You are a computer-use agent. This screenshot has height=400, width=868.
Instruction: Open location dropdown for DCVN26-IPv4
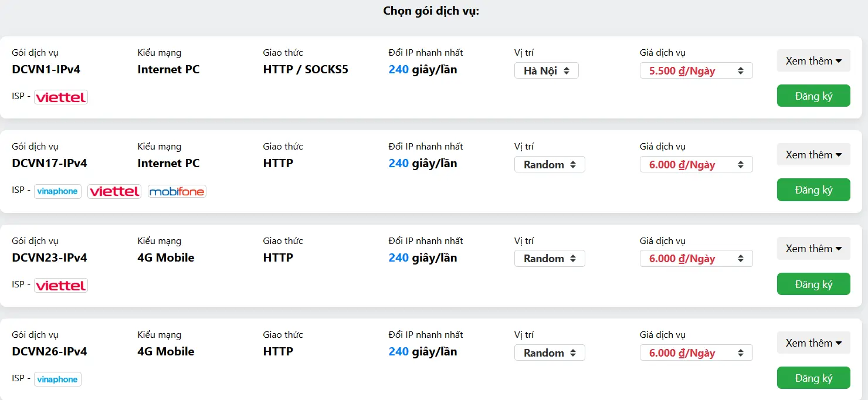[550, 353]
